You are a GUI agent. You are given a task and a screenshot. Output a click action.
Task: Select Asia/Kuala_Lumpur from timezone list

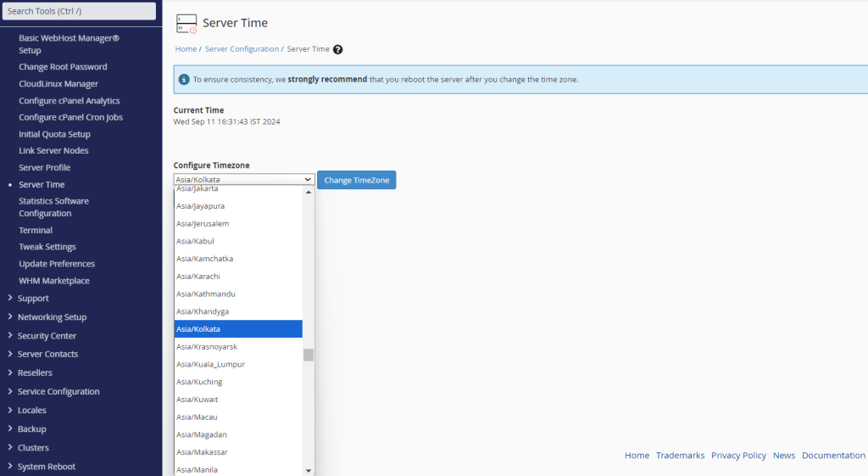pyautogui.click(x=210, y=364)
